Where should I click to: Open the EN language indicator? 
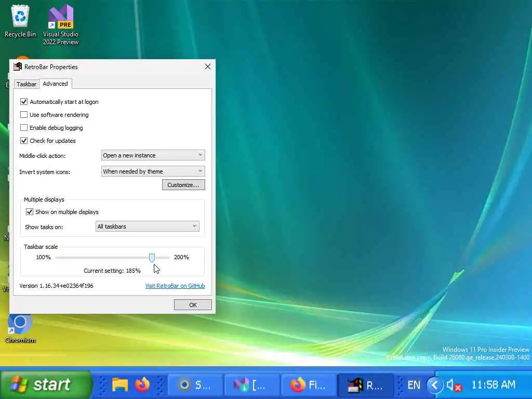(x=414, y=385)
